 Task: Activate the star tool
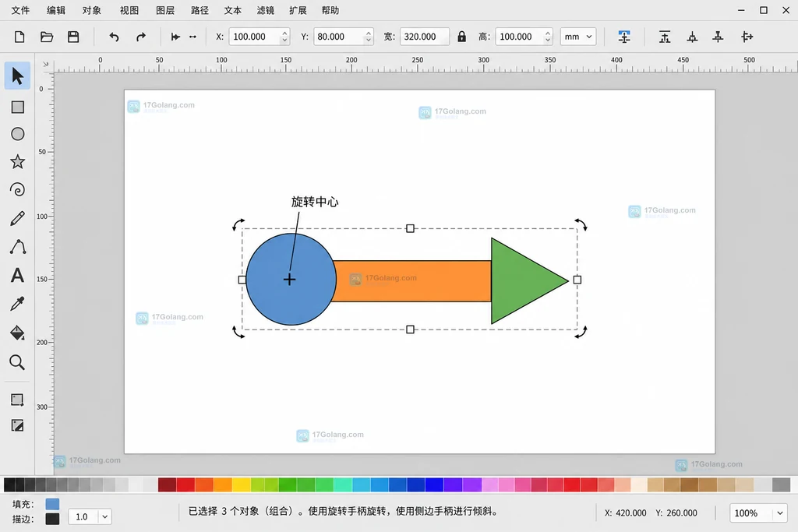(x=17, y=162)
